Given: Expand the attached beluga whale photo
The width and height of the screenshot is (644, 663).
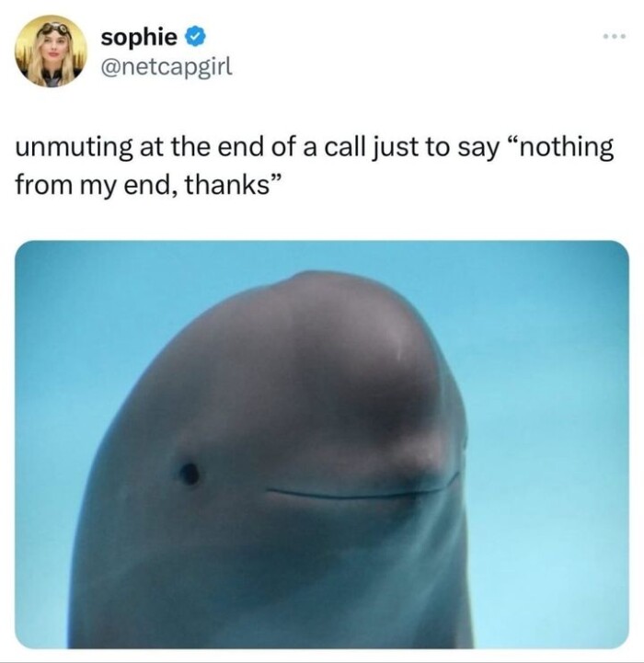Looking at the screenshot, I should (x=322, y=444).
